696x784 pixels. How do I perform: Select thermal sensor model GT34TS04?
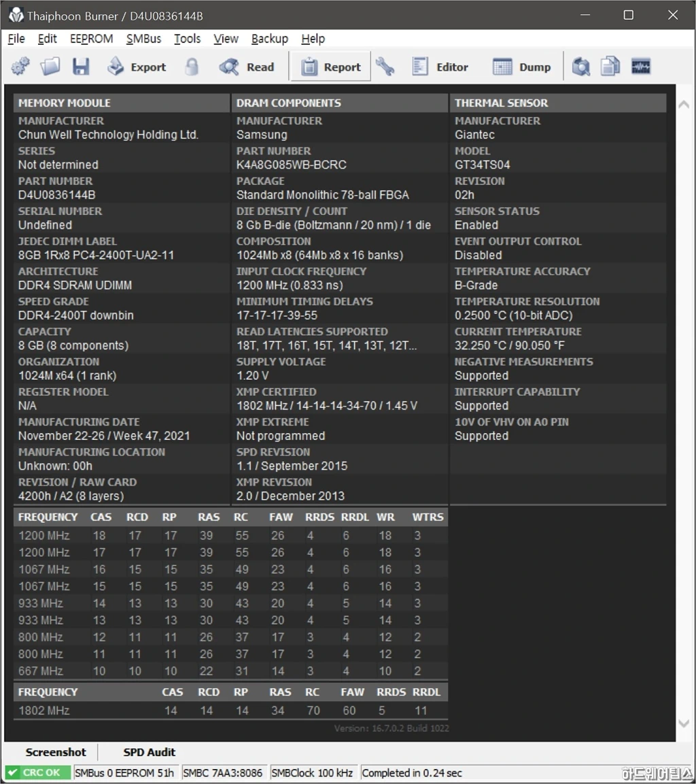click(482, 165)
